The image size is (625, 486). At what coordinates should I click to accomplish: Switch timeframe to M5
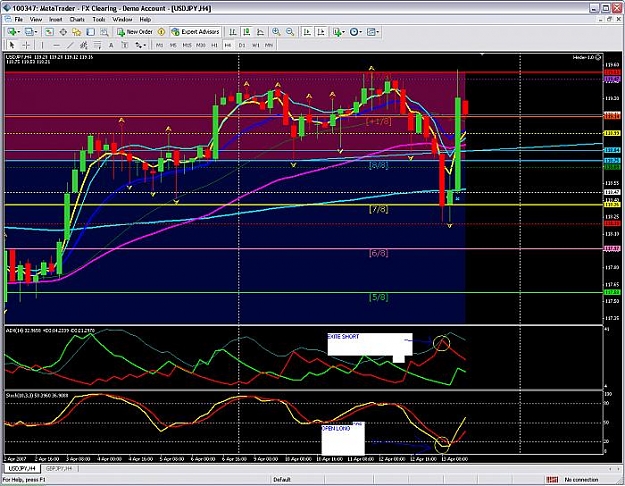pos(173,45)
